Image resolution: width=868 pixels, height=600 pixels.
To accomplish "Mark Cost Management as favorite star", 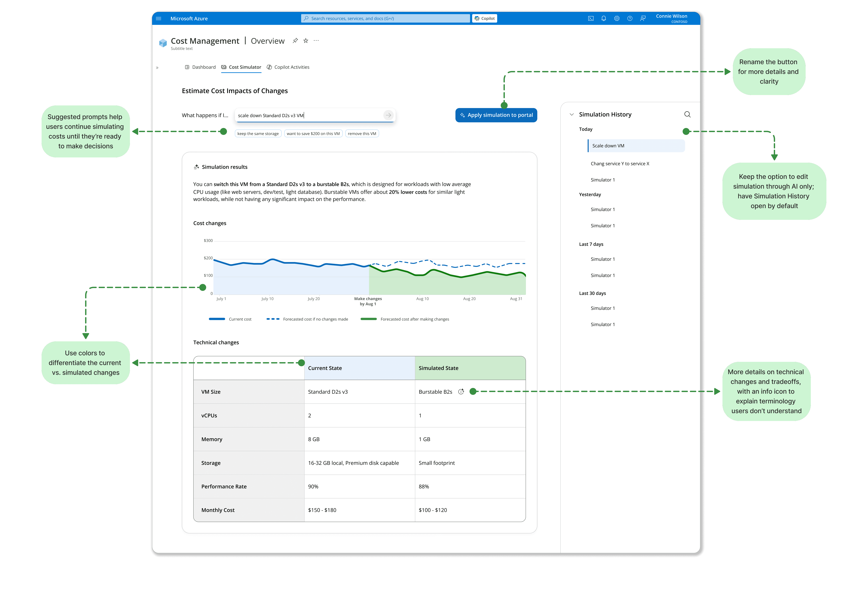I will [x=306, y=41].
